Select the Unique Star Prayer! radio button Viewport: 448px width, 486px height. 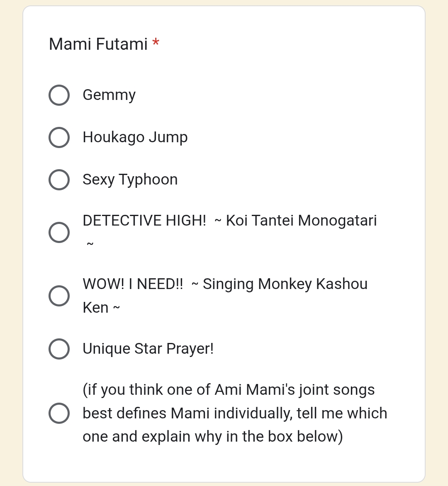pos(59,349)
